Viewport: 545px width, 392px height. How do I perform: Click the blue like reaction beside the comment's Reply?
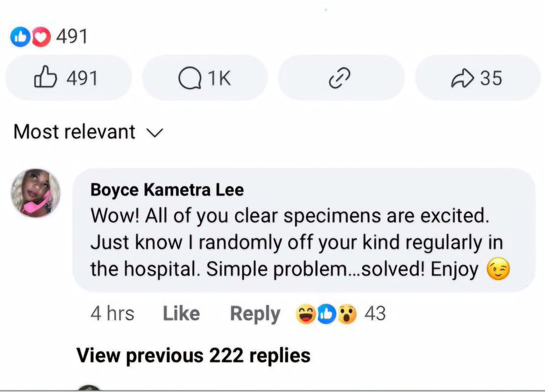tap(326, 314)
